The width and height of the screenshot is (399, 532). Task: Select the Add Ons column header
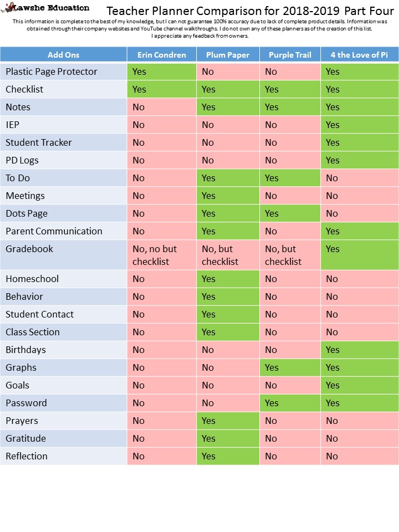pyautogui.click(x=63, y=54)
